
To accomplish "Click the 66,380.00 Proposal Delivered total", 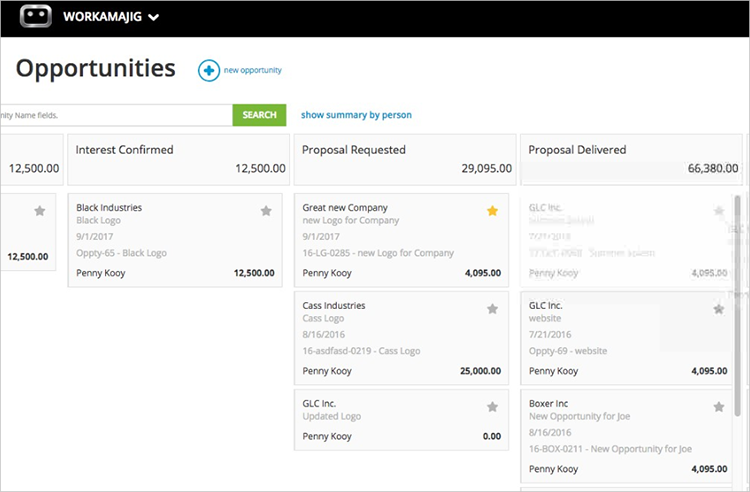I will [x=713, y=168].
